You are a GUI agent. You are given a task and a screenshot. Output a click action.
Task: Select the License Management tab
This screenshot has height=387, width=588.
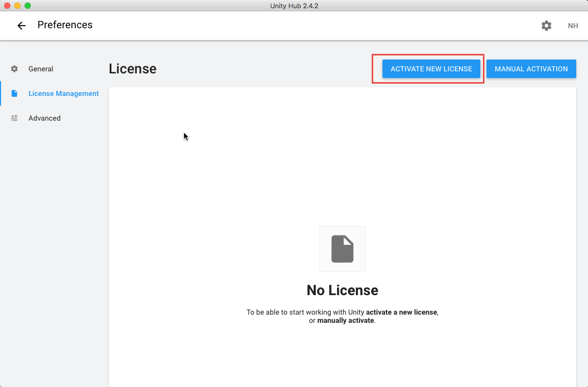click(x=64, y=93)
